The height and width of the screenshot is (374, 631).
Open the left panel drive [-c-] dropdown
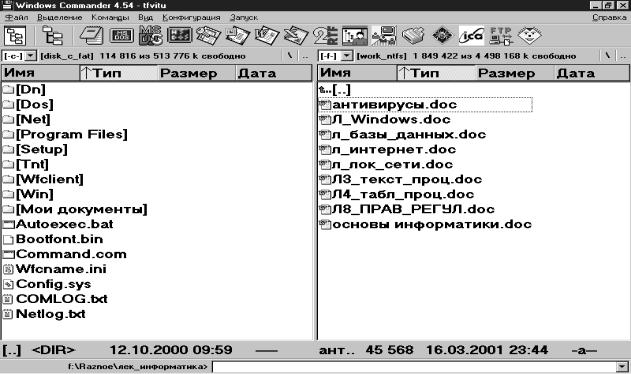[x=31, y=56]
